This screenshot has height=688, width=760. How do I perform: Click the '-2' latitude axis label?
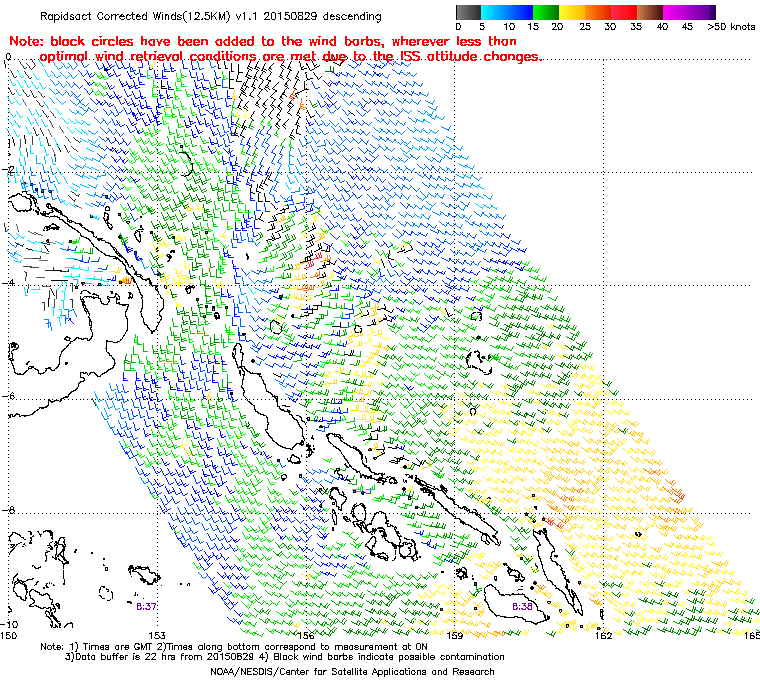[x=8, y=170]
